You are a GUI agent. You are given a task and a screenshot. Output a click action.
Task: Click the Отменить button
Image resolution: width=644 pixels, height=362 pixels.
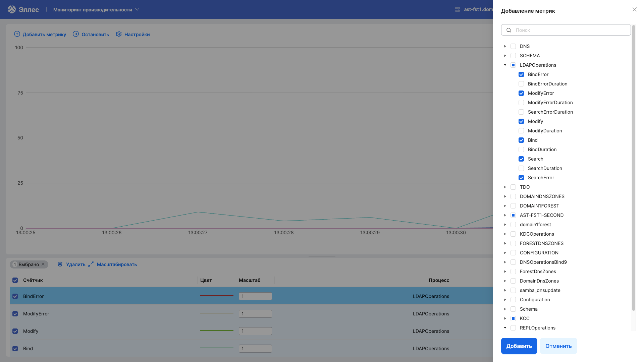pyautogui.click(x=558, y=346)
